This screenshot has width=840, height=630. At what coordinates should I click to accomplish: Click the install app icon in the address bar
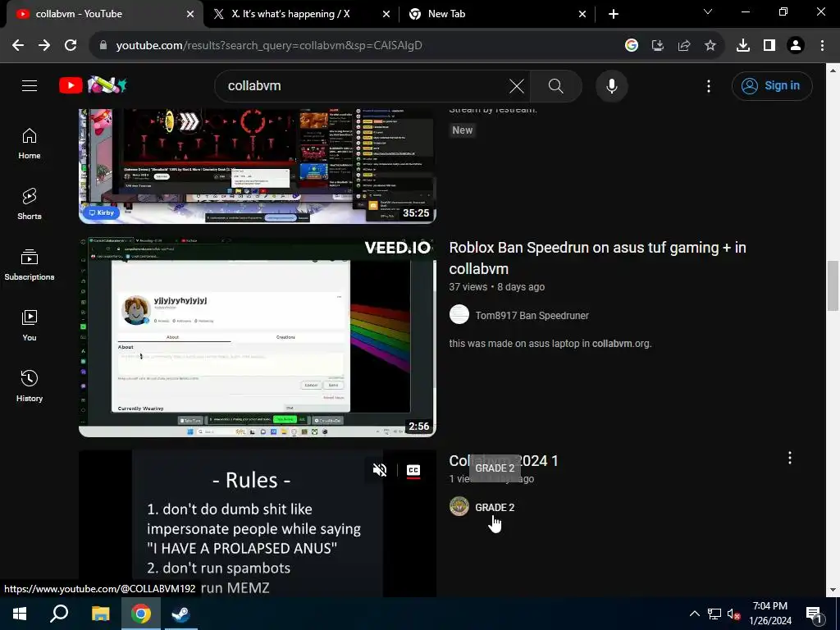(657, 46)
